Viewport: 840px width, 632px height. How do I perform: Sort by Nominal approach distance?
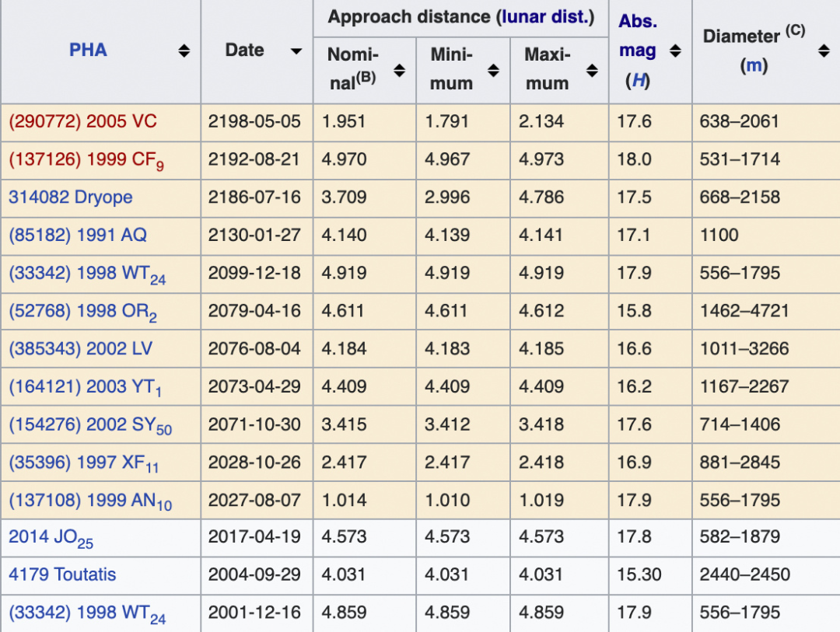click(x=399, y=71)
